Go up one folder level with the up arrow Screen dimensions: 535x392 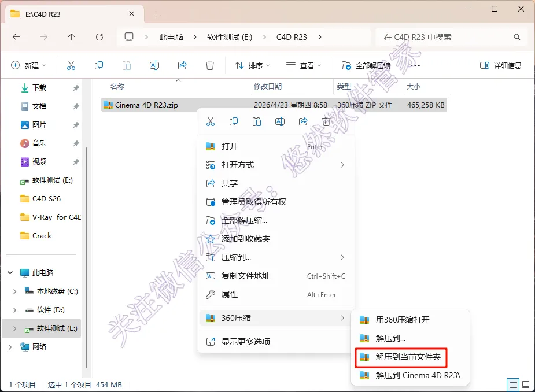71,37
